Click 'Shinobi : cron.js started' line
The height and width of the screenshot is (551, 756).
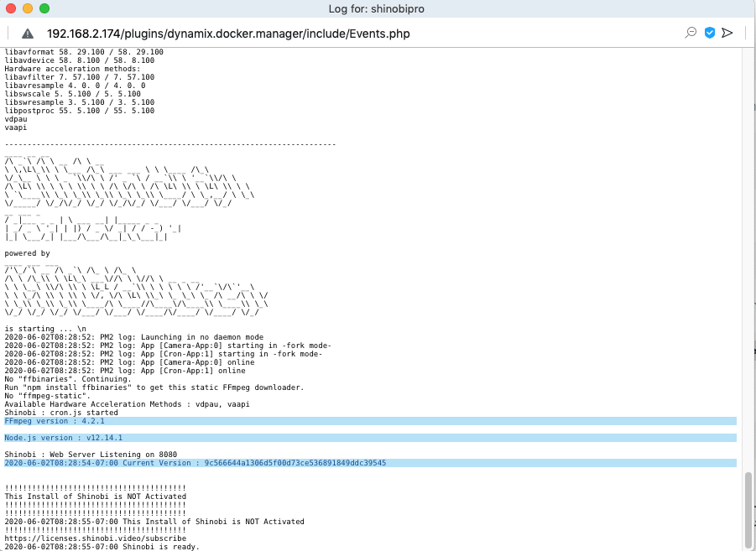pyautogui.click(x=61, y=413)
